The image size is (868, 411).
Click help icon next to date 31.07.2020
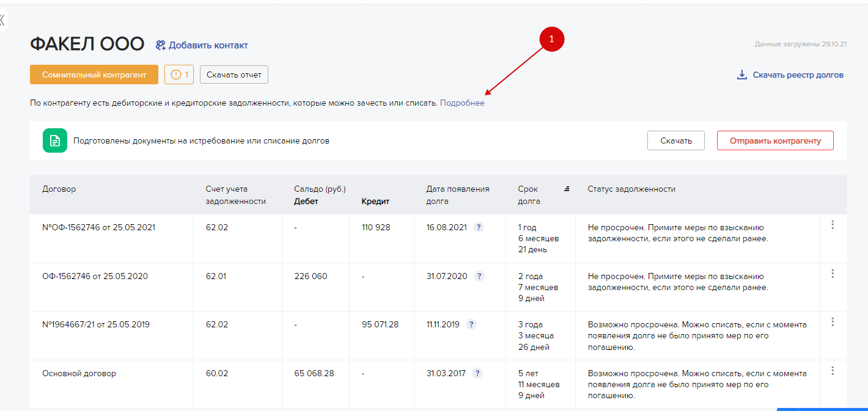point(479,276)
